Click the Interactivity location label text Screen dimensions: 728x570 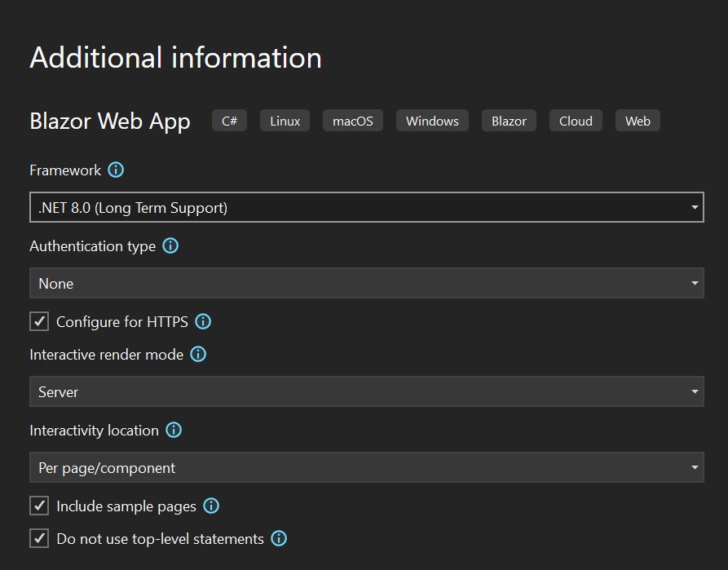pos(95,431)
